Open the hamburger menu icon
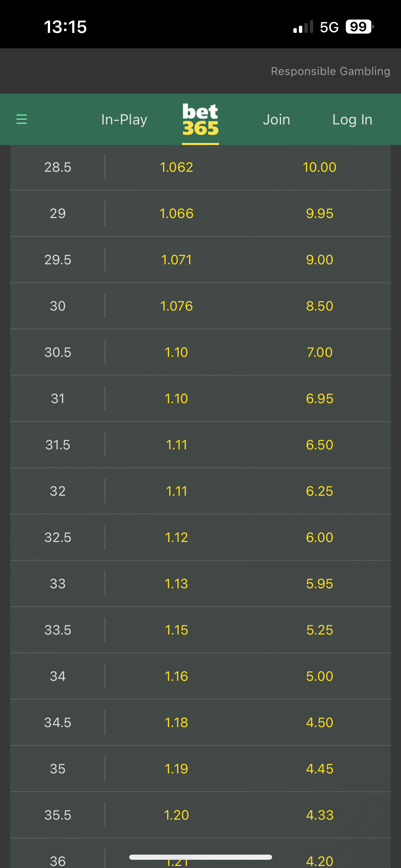401x868 pixels. coord(22,119)
